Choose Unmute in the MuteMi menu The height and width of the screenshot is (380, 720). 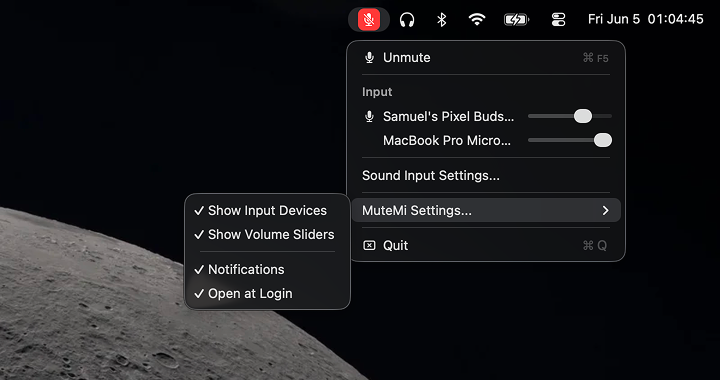click(486, 58)
